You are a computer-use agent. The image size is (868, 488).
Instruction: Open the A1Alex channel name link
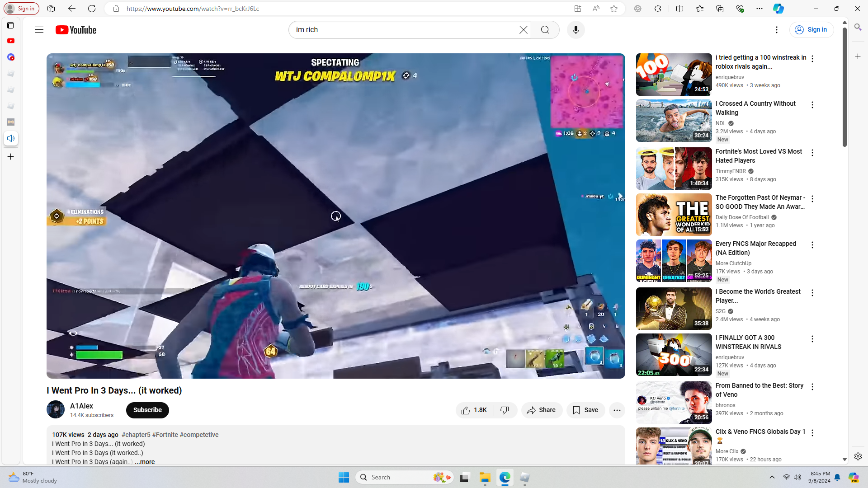tap(82, 406)
